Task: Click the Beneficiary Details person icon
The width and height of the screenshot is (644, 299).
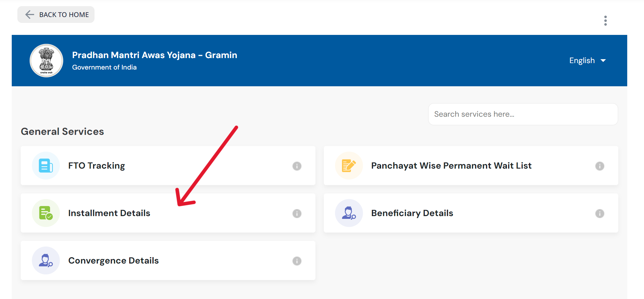Action: [349, 213]
